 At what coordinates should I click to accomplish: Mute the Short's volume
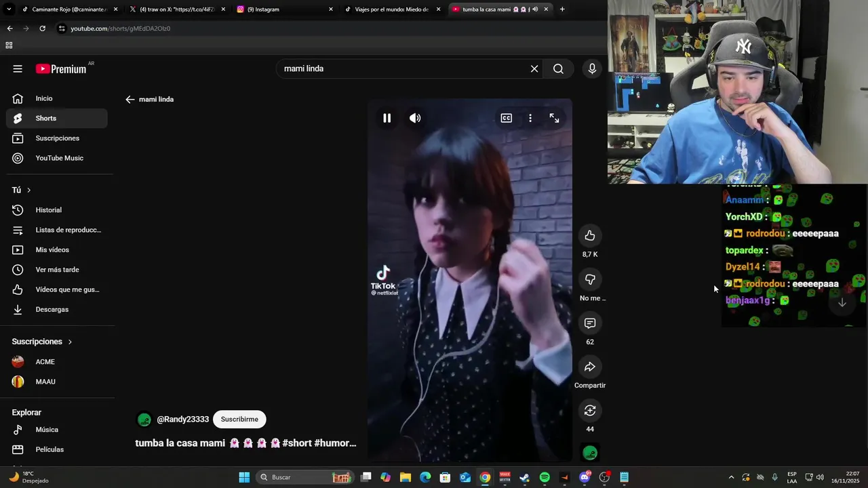point(415,118)
